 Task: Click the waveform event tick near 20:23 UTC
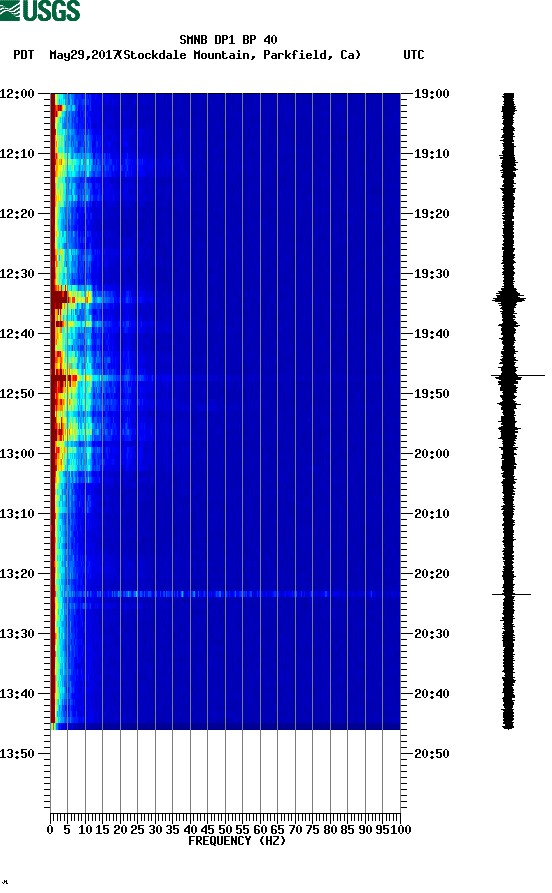512,595
